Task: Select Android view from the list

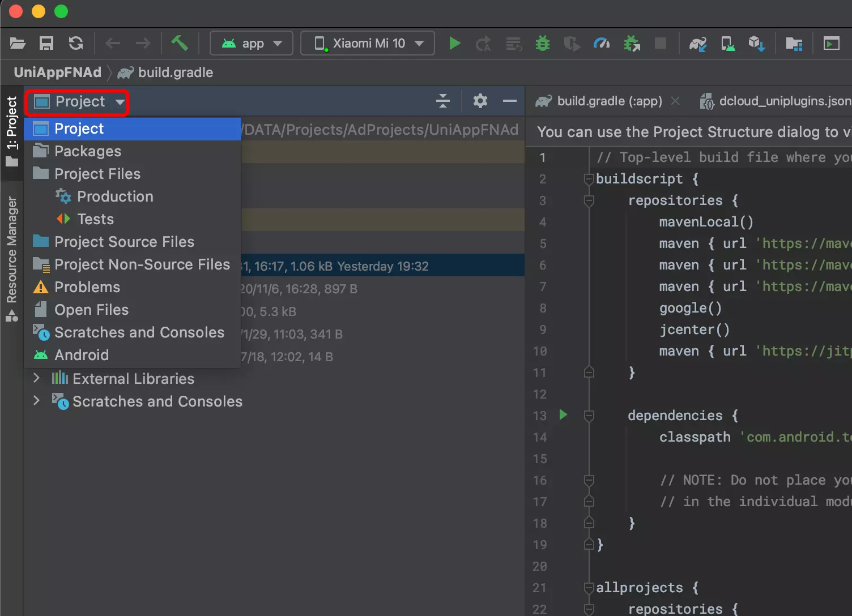Action: click(82, 355)
